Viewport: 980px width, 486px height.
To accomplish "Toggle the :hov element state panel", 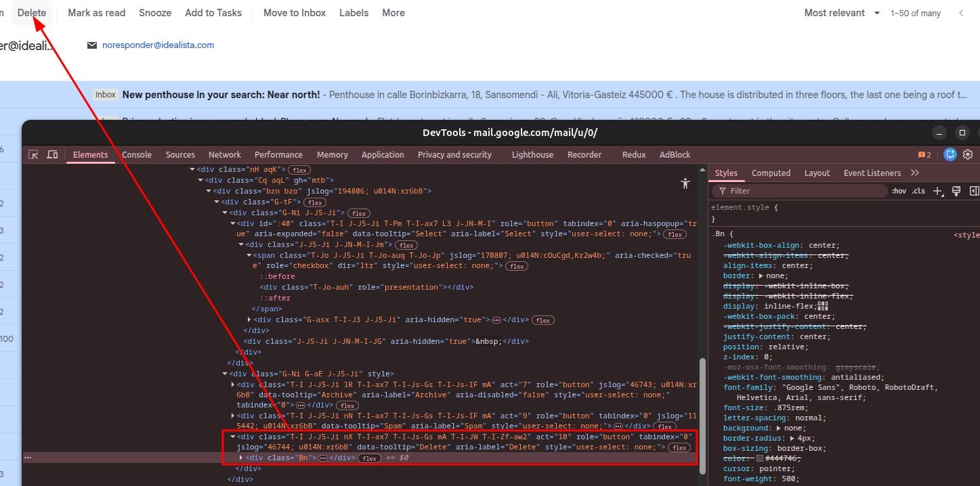I will point(898,191).
